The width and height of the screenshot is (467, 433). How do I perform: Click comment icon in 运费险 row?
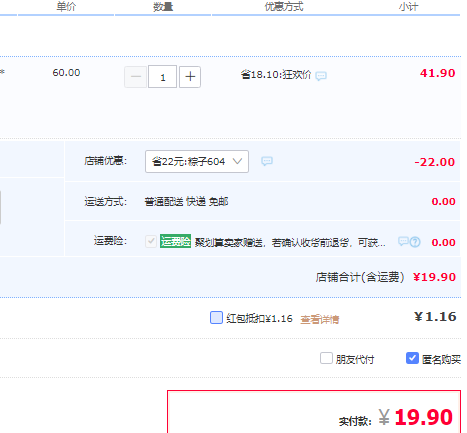click(x=403, y=241)
